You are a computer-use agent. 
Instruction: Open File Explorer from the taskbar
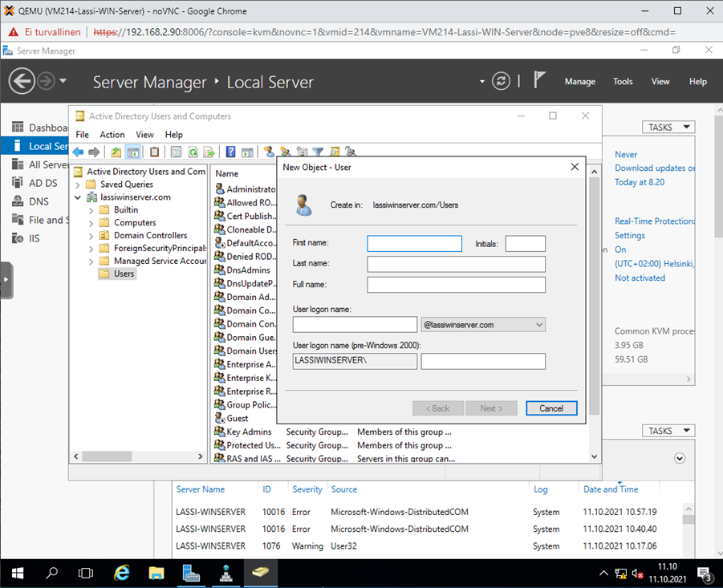pos(156,573)
